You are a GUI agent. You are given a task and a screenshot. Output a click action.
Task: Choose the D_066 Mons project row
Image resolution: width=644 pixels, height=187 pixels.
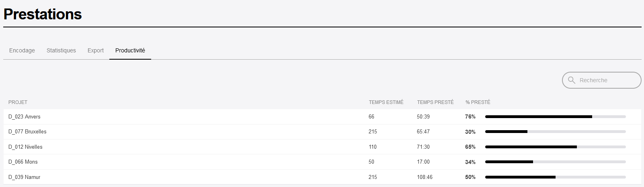pos(322,162)
